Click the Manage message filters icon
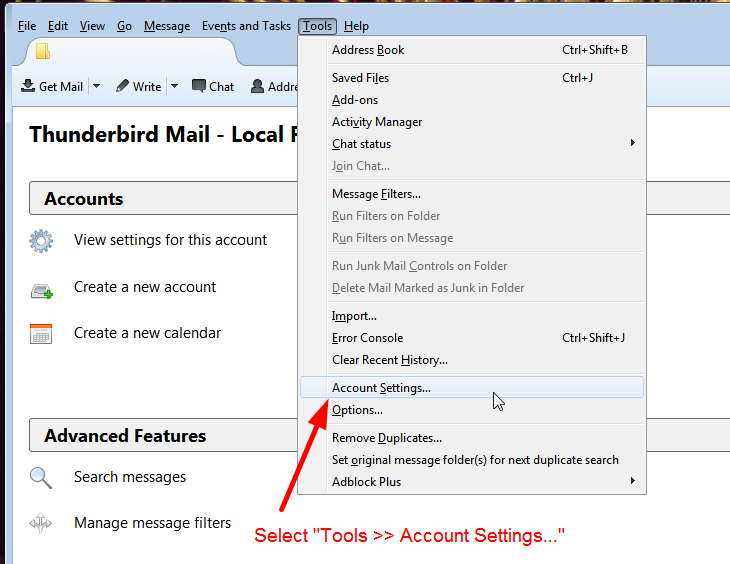The height and width of the screenshot is (564, 730). (41, 523)
